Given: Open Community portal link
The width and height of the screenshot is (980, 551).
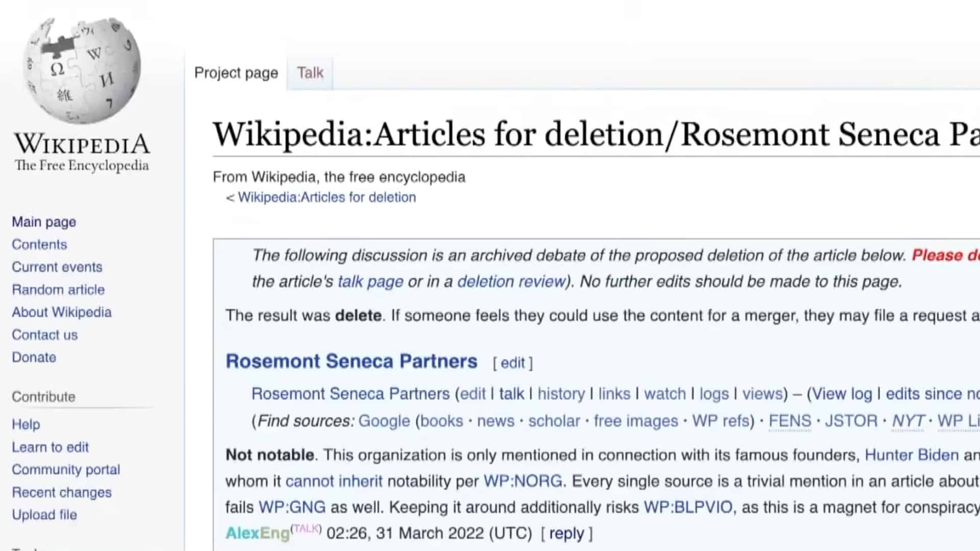Looking at the screenshot, I should pyautogui.click(x=66, y=469).
